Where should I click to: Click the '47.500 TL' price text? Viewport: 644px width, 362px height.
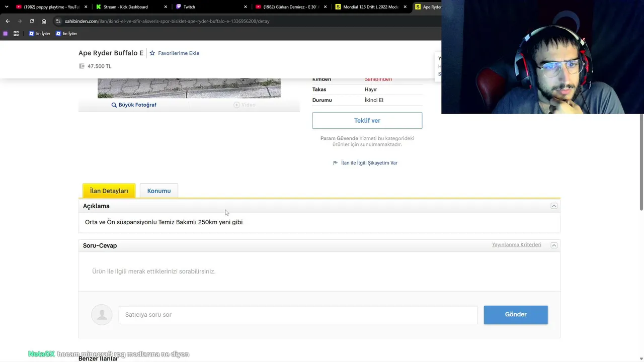[100, 66]
